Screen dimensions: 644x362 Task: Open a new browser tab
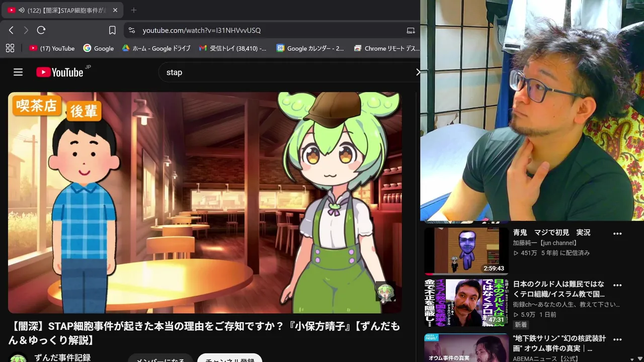tap(133, 10)
